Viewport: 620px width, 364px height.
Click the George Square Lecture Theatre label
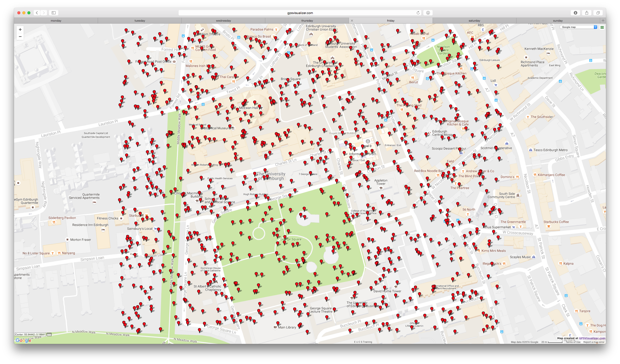pos(321,310)
